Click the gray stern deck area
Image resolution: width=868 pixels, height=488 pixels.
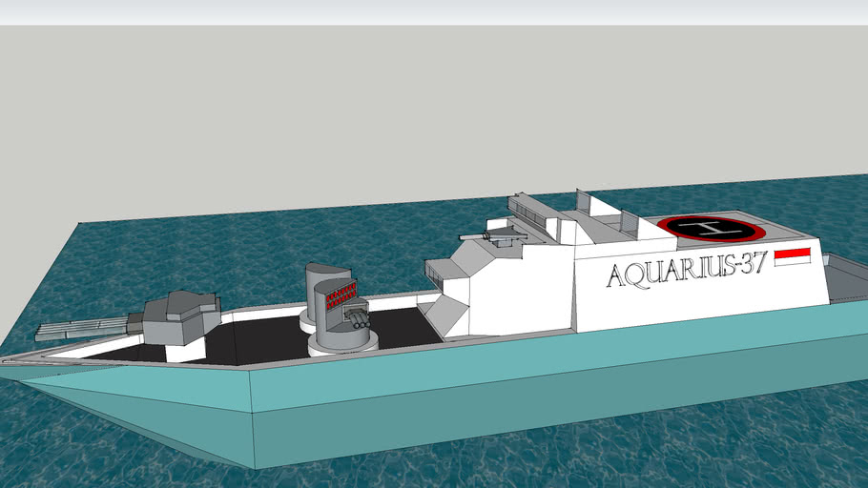tap(844, 279)
